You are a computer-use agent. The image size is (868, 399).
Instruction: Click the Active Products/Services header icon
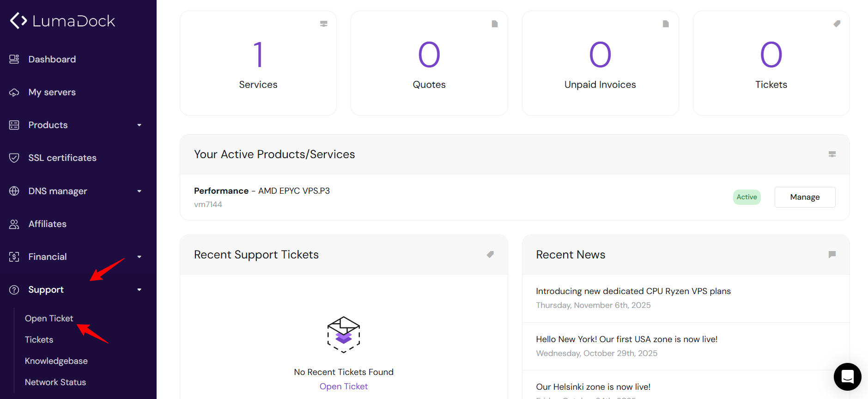coord(832,154)
